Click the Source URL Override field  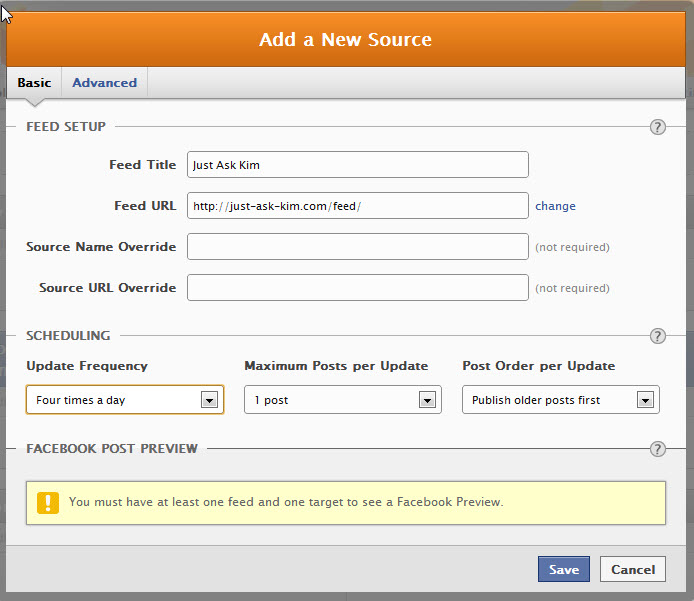[358, 288]
